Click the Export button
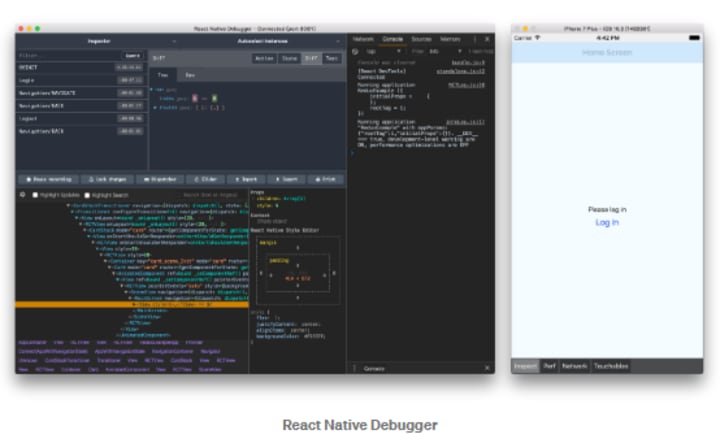The height and width of the screenshot is (443, 720). [287, 179]
